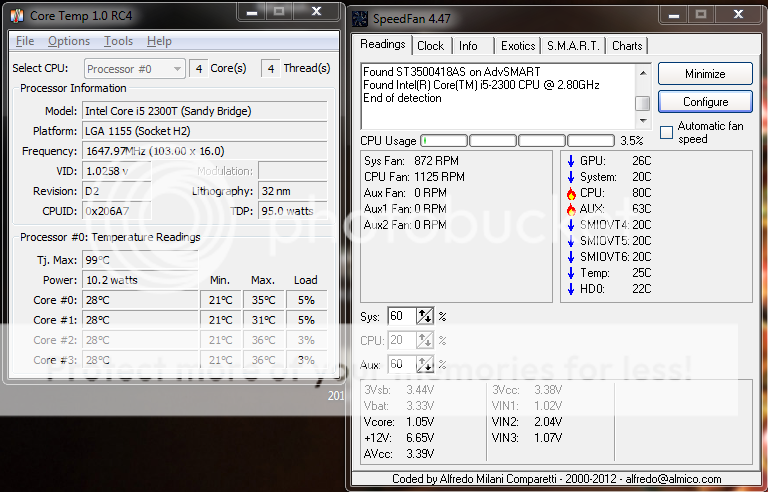768x492 pixels.
Task: Switch to the Exotics tab
Action: (x=518, y=46)
